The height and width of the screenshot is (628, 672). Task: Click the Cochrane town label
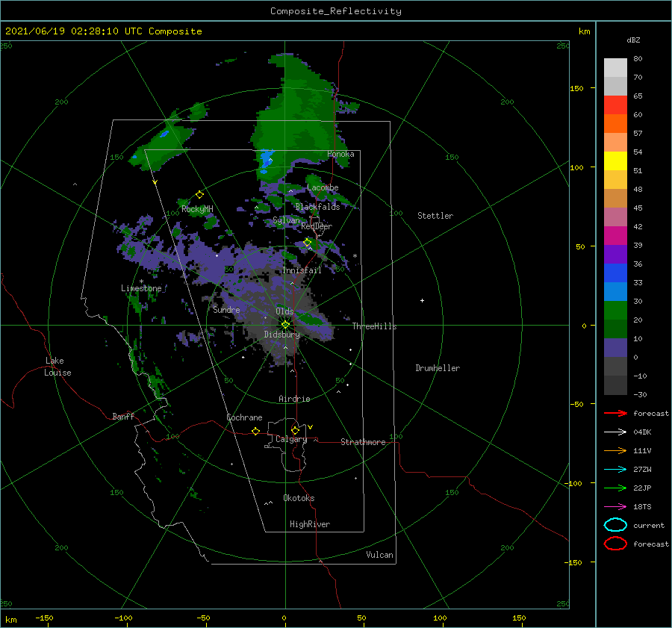point(244,417)
